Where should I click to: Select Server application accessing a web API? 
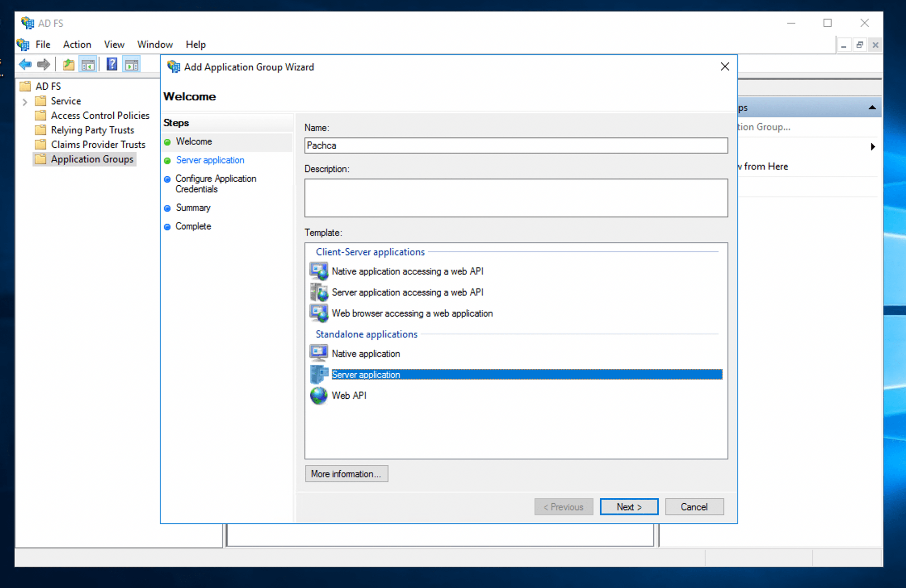(407, 293)
